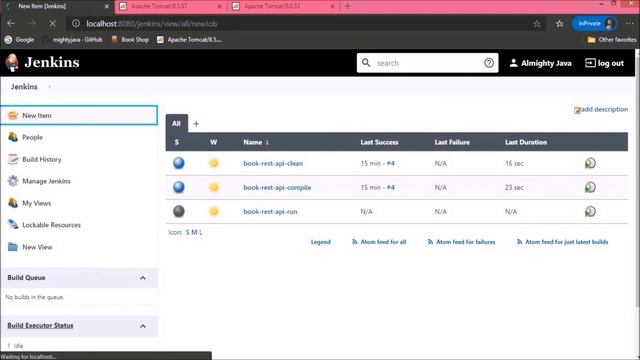This screenshot has width=640, height=360.
Task: Click the Jenkins butler logo icon
Action: [x=12, y=62]
